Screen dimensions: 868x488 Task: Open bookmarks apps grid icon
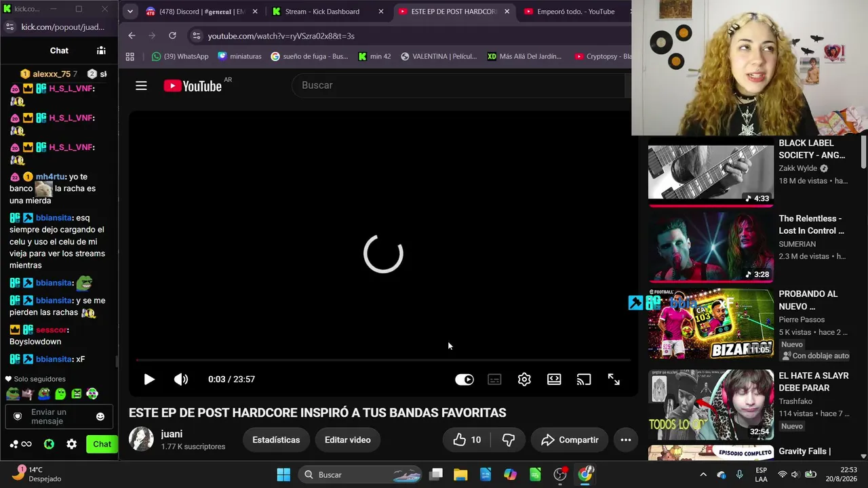tap(130, 57)
